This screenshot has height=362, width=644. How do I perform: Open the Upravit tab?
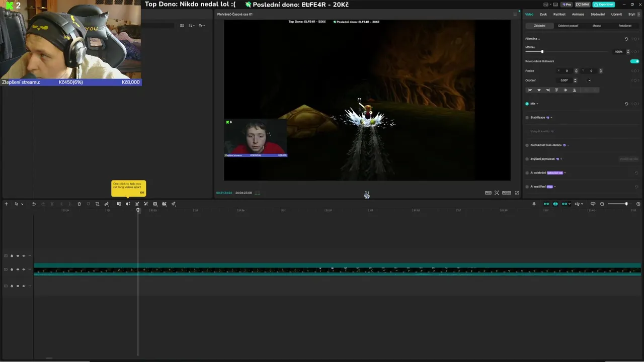(x=616, y=14)
